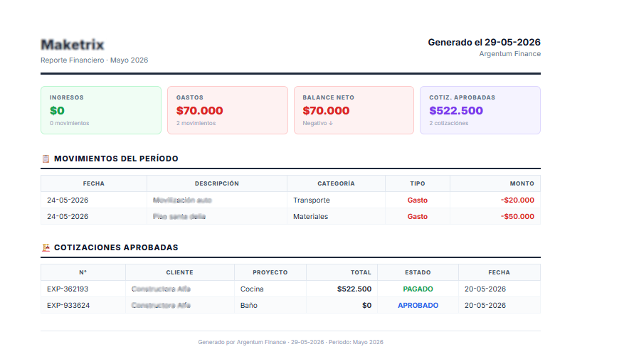The height and width of the screenshot is (364, 624).
Task: Click the Fecha column header in movimientos
Action: (93, 184)
